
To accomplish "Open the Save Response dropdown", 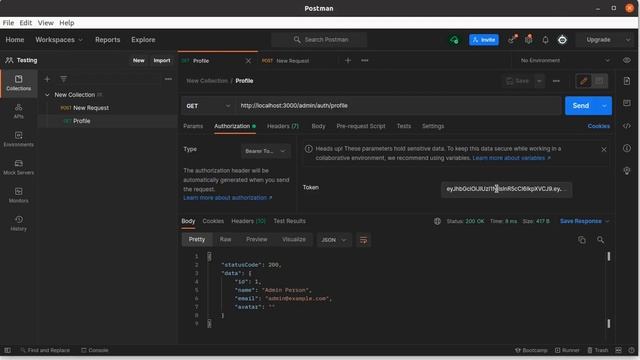I will 584,221.
